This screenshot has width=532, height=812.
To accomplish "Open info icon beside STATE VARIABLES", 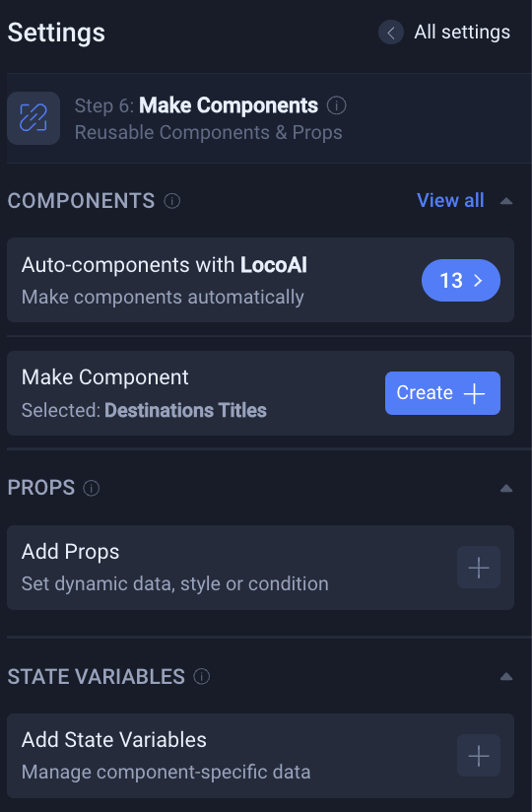I will [201, 676].
